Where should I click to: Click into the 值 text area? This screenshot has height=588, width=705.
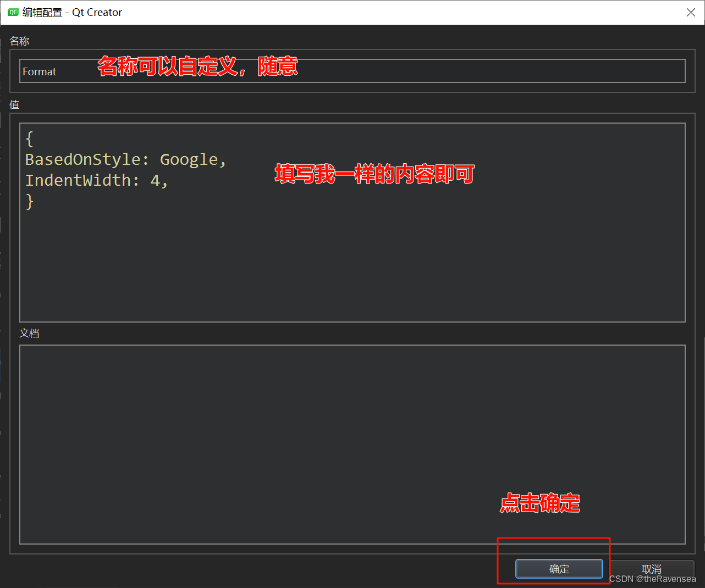tap(352, 223)
